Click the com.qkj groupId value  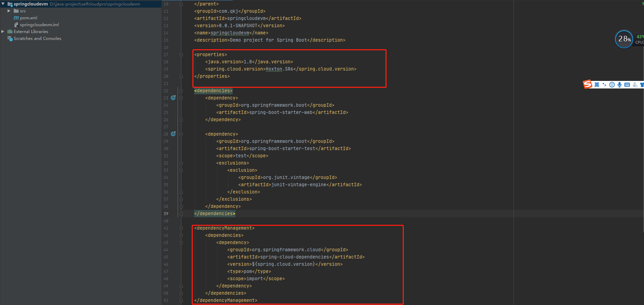click(229, 11)
